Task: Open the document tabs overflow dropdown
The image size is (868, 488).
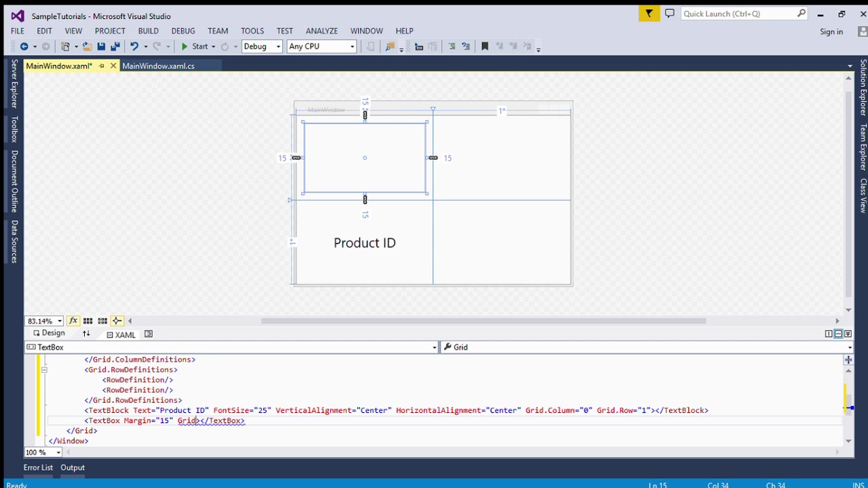Action: 850,66
